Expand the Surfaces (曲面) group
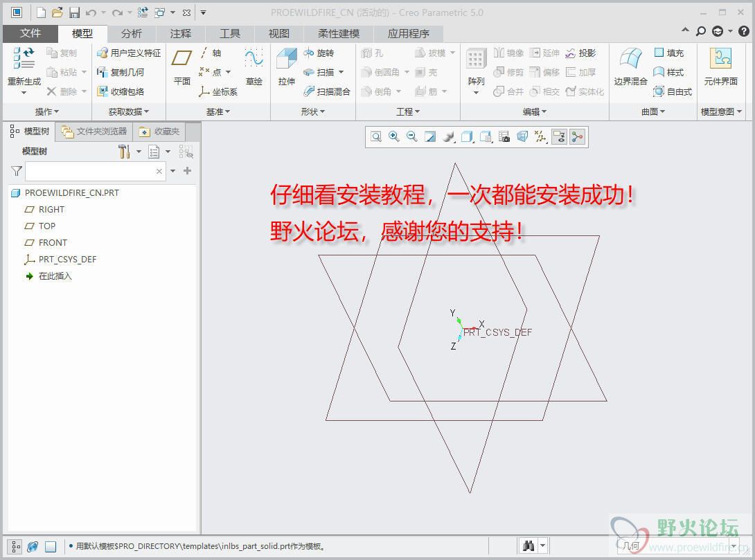This screenshot has height=560, width=755. [x=653, y=111]
